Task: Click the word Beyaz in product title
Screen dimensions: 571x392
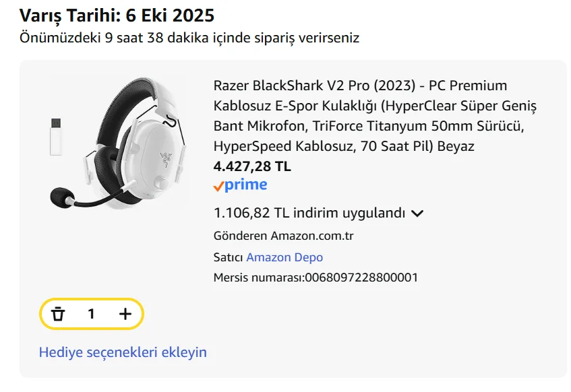Action: click(x=456, y=146)
